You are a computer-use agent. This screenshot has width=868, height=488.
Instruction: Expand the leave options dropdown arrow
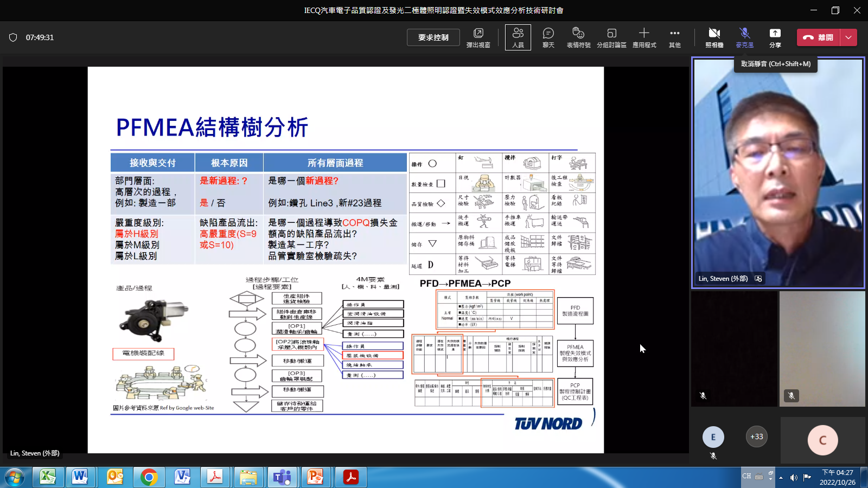(848, 37)
